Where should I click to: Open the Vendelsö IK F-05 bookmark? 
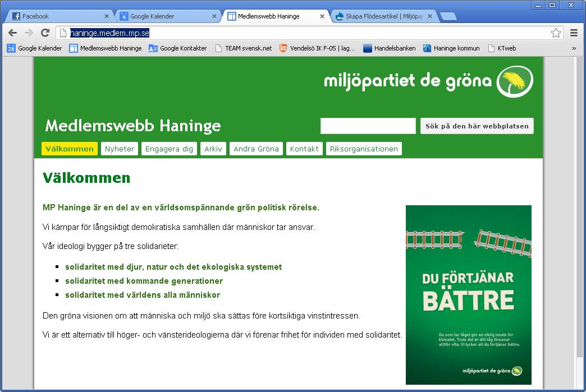pos(317,48)
